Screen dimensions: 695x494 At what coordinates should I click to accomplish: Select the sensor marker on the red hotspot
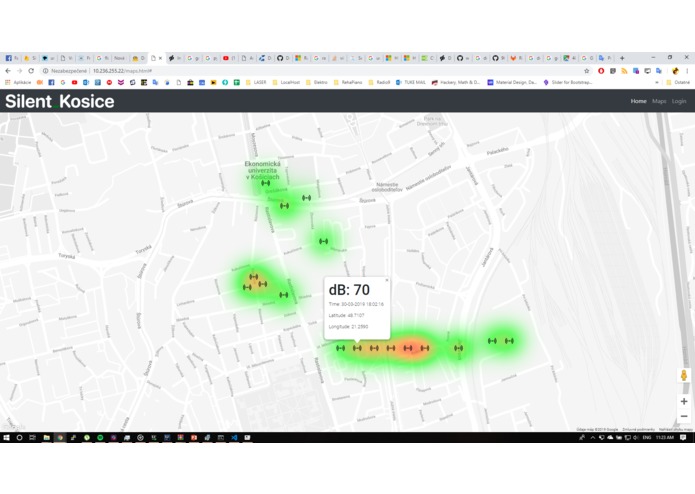(408, 348)
